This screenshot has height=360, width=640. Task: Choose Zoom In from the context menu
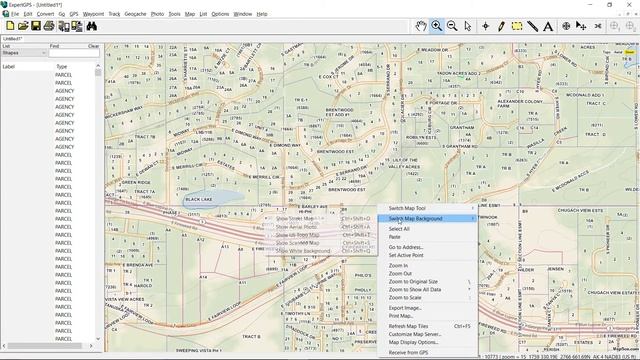(427, 266)
